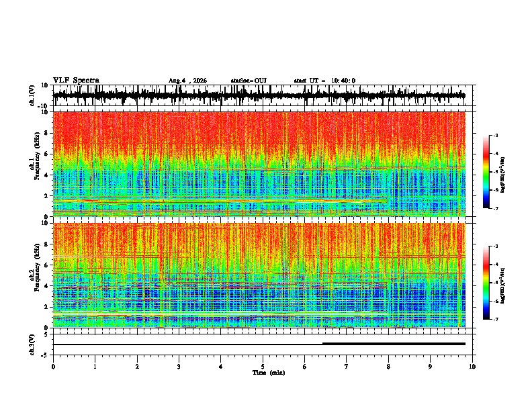Click the thickened ch.3 trace after minute 6.5
532x411 pixels.
click(x=394, y=344)
